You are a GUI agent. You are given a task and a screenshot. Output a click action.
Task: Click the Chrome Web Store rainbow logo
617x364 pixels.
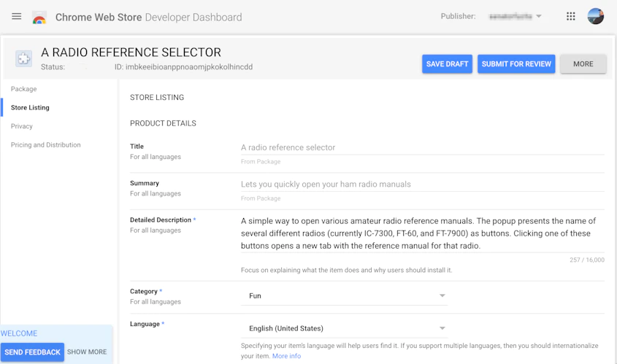tap(39, 17)
